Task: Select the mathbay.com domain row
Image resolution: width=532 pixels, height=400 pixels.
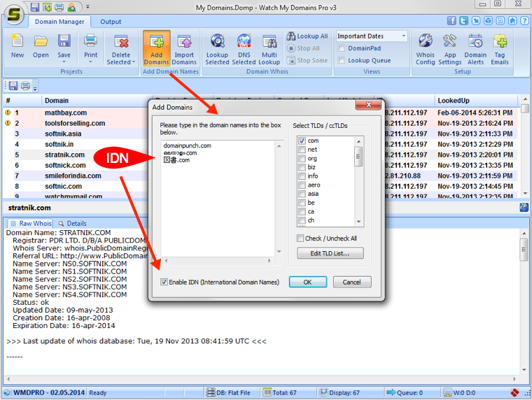Action: tap(66, 113)
